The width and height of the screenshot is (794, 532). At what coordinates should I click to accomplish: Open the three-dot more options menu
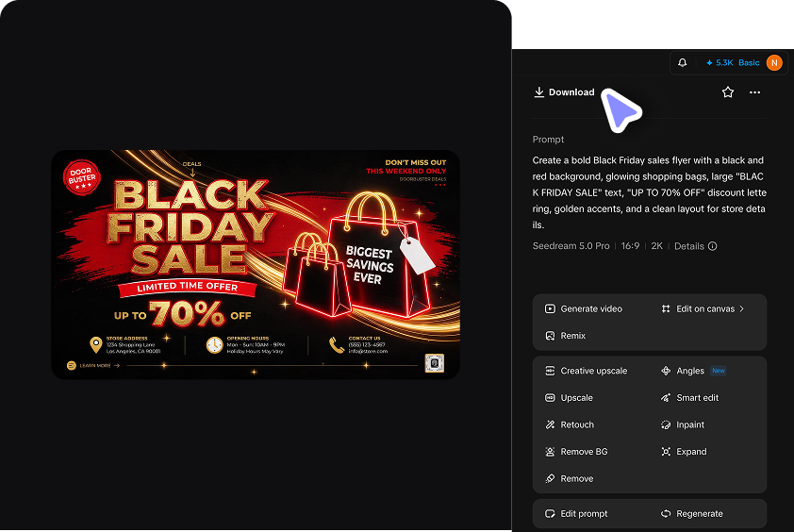coord(754,92)
